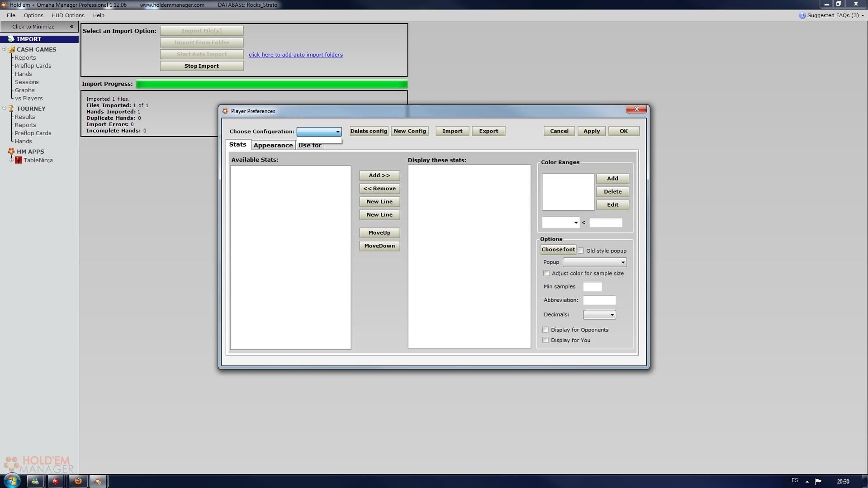868x488 pixels.
Task: Click the Cash Games coins icon
Action: click(x=11, y=49)
